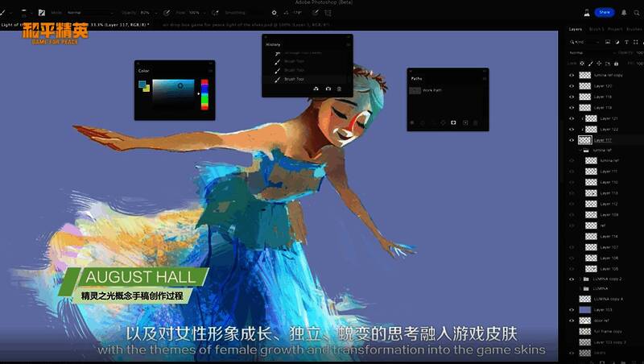
Task: Select the highlighted Brush Tool history state
Action: pyautogui.click(x=308, y=79)
